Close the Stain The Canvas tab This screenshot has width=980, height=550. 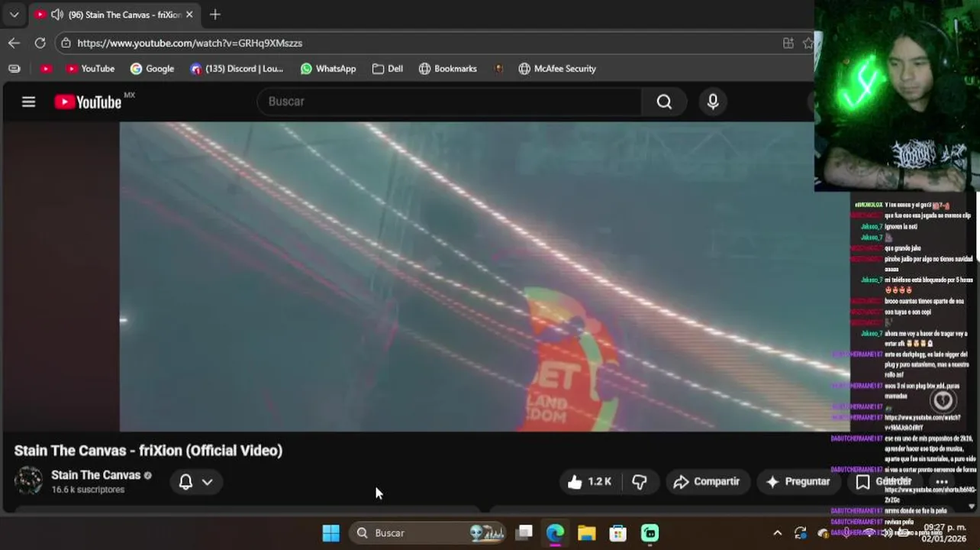point(189,15)
